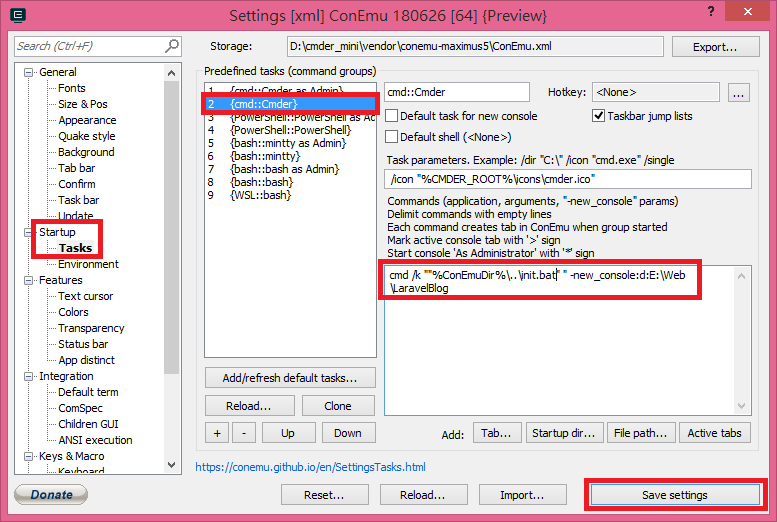Select task {PowerShell::PowerShell}

tap(290, 130)
